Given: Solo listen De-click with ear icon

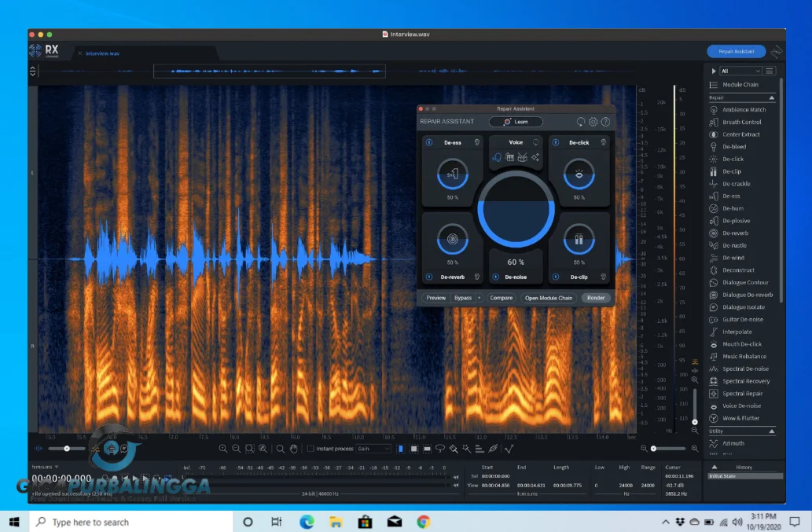Looking at the screenshot, I should pos(604,142).
